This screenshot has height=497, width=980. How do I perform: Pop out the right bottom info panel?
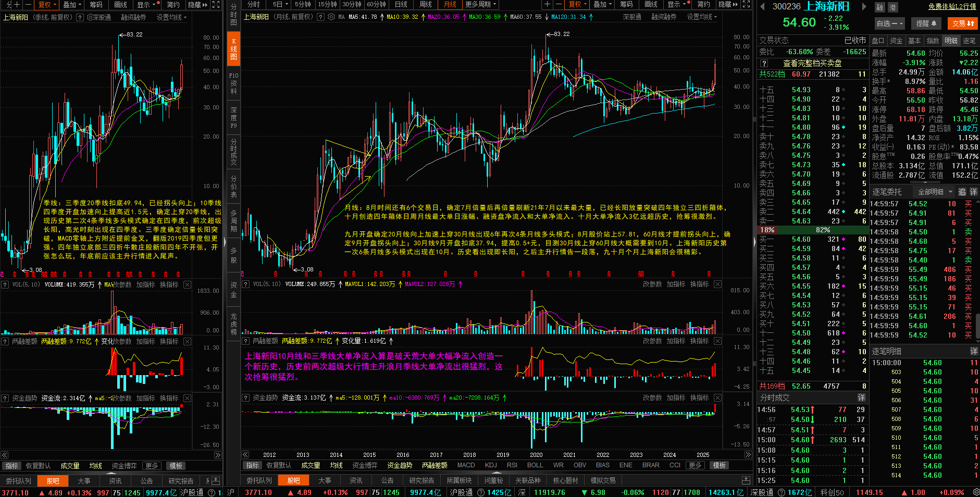746,480
